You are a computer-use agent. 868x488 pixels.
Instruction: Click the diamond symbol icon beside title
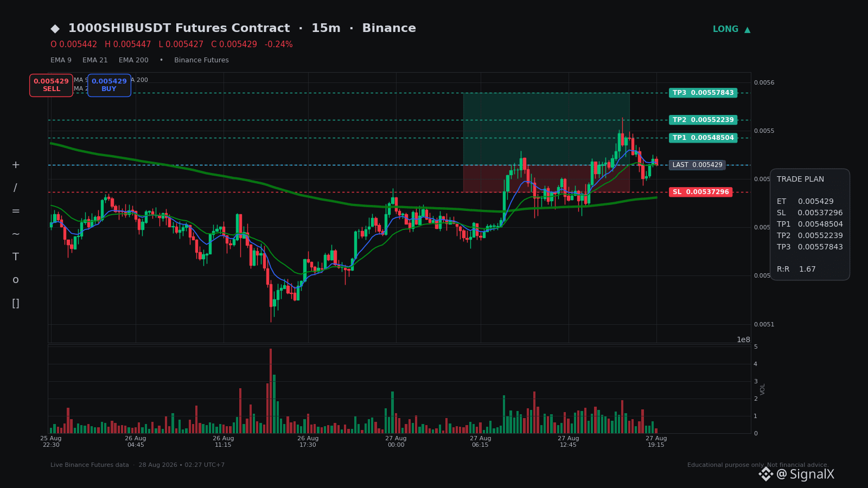coord(55,29)
